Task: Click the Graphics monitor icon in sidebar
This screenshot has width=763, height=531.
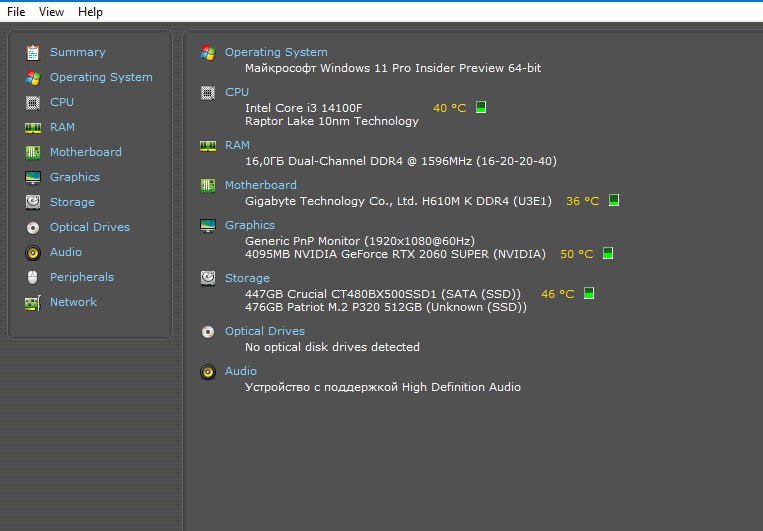Action: [33, 178]
